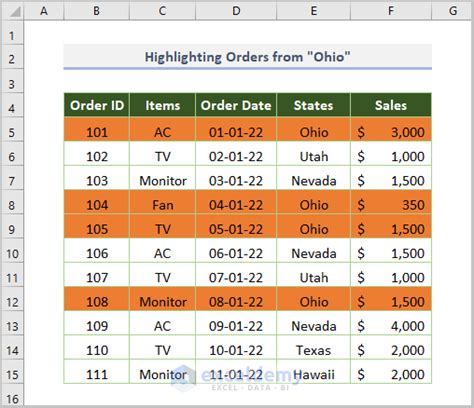The width and height of the screenshot is (474, 408).
Task: Click the "Texas" state cell
Action: pos(314,347)
